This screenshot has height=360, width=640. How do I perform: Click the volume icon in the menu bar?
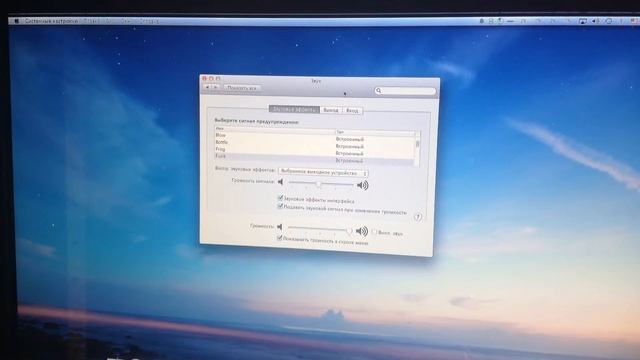click(x=596, y=21)
